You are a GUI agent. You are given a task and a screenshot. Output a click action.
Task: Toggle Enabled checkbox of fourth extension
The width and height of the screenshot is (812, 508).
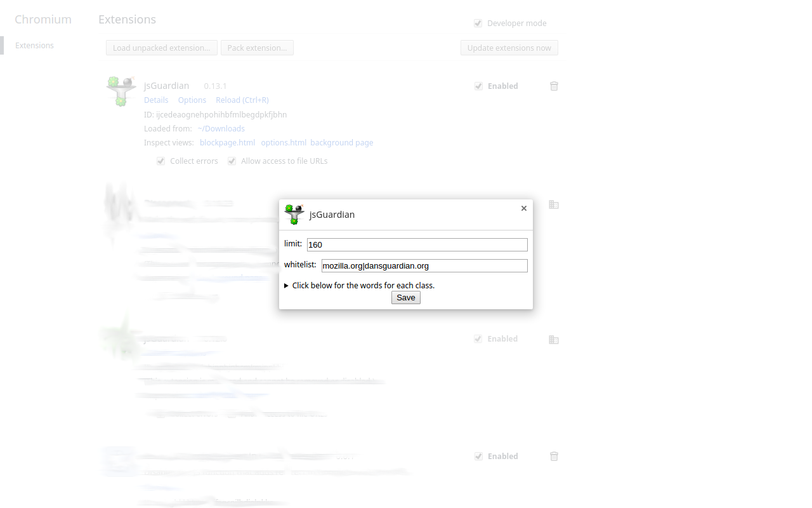[478, 457]
